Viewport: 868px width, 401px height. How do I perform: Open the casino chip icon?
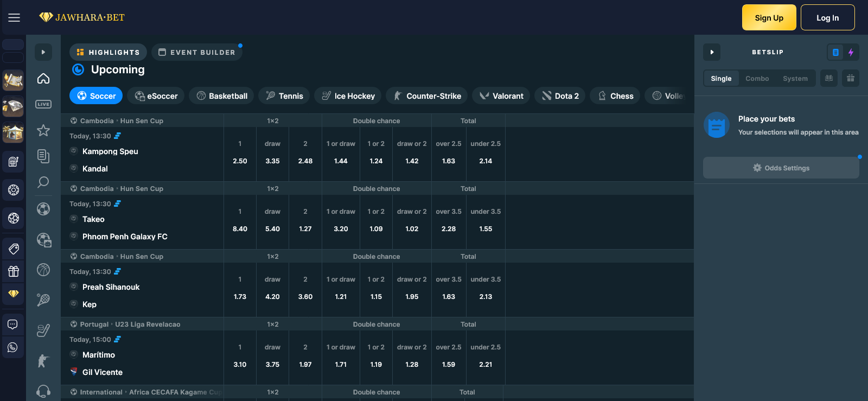pyautogui.click(x=14, y=190)
